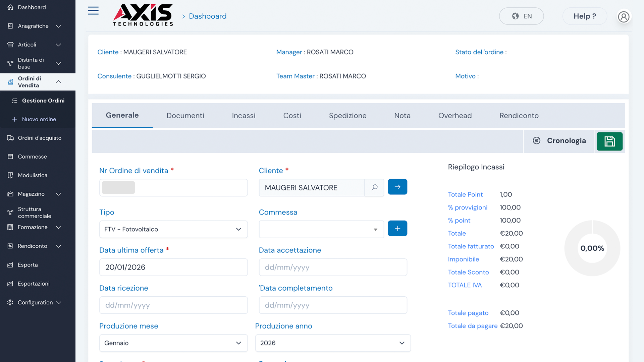Open the Produzione anno dropdown showing 2026

[x=333, y=343]
